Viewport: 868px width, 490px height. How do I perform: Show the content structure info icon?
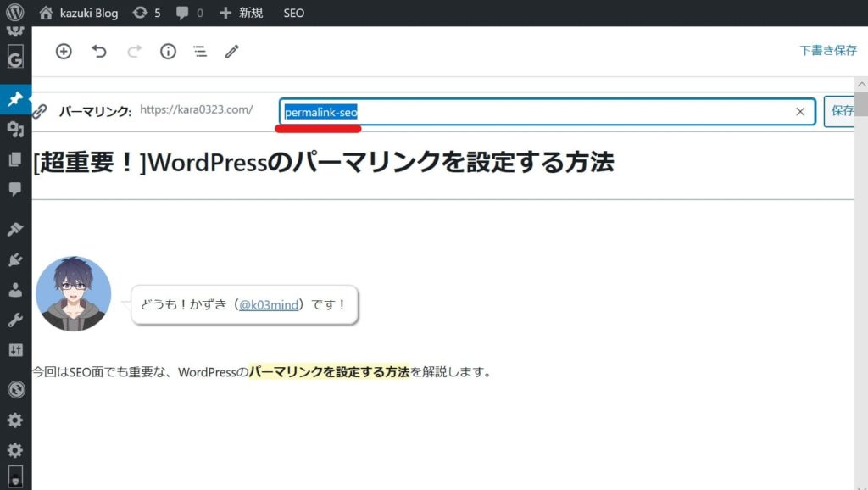point(169,52)
